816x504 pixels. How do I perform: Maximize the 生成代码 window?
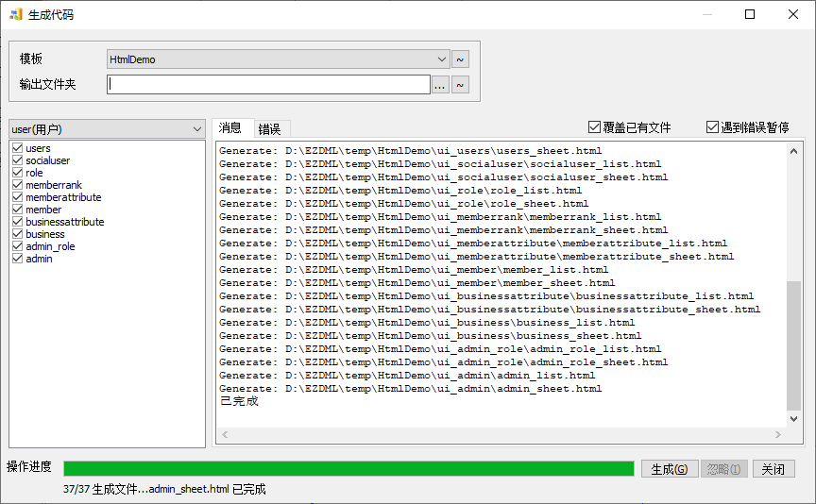tap(749, 14)
